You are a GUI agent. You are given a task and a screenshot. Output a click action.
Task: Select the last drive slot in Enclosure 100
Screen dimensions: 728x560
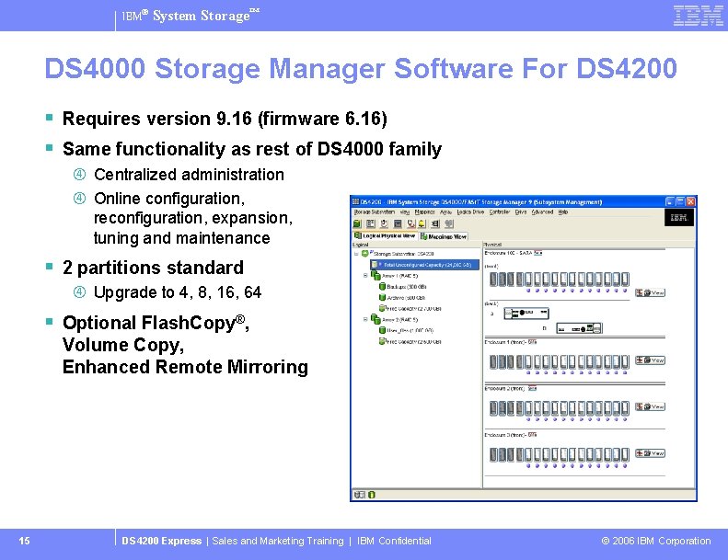pyautogui.click(x=626, y=280)
